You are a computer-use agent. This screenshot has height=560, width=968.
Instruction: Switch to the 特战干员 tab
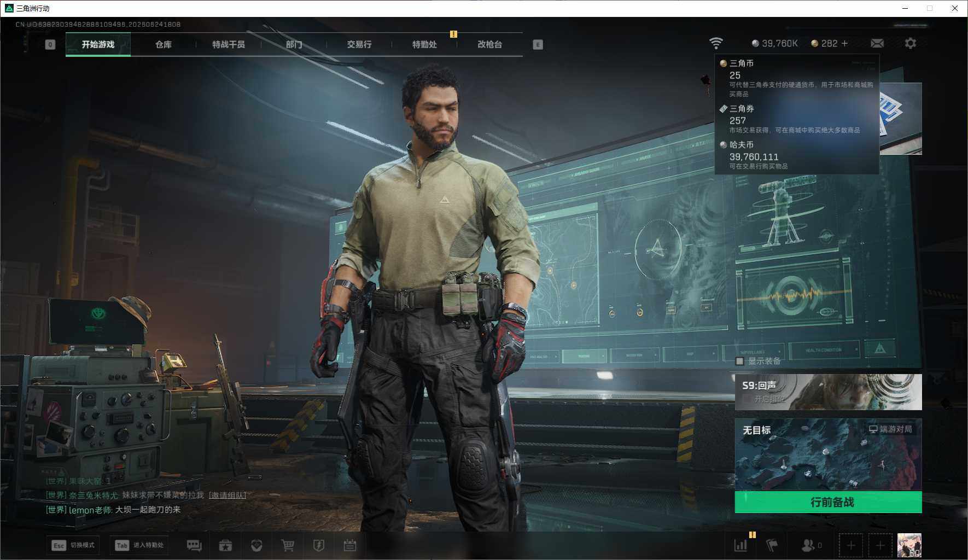tap(229, 44)
